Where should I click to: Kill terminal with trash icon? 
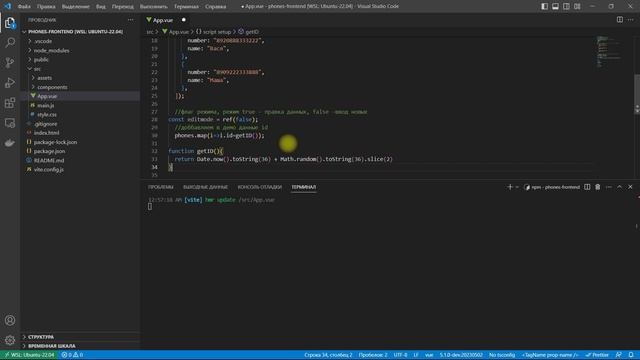coord(598,187)
